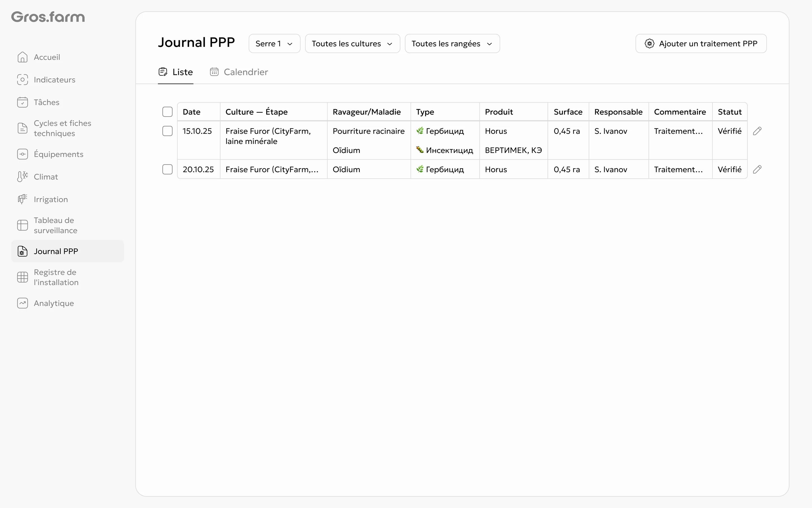This screenshot has width=812, height=508.
Task: Click the bug icon in Ajouter un traitement
Action: tap(649, 44)
